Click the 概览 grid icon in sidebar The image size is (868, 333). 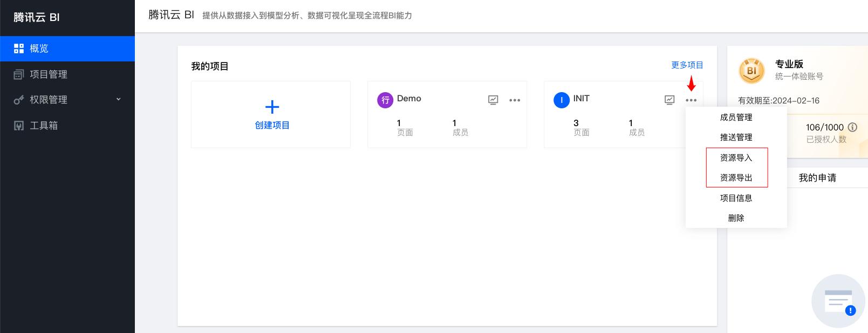pos(19,48)
